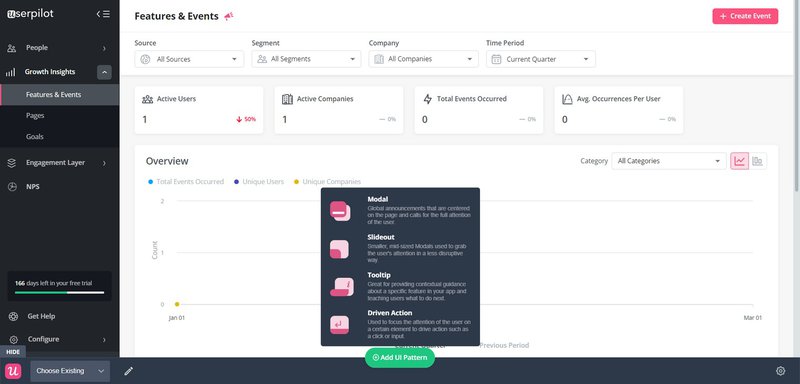Collapse Growth Insights with chevron button

pyautogui.click(x=104, y=72)
